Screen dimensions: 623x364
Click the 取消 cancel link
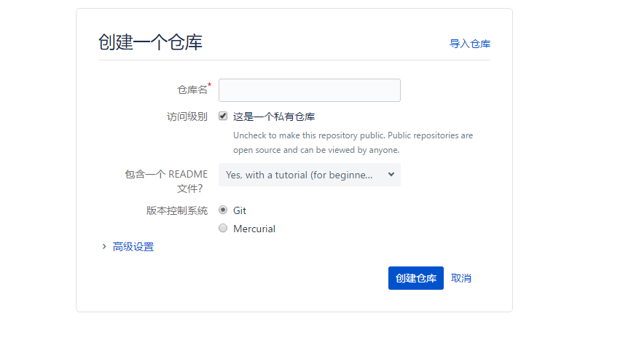tap(461, 278)
